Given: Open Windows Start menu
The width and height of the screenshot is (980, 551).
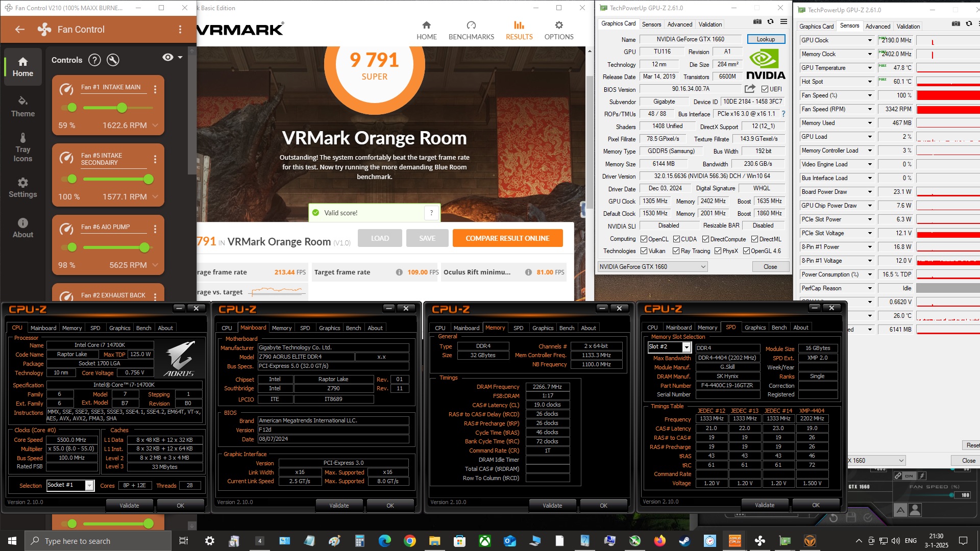Looking at the screenshot, I should pos(12,541).
